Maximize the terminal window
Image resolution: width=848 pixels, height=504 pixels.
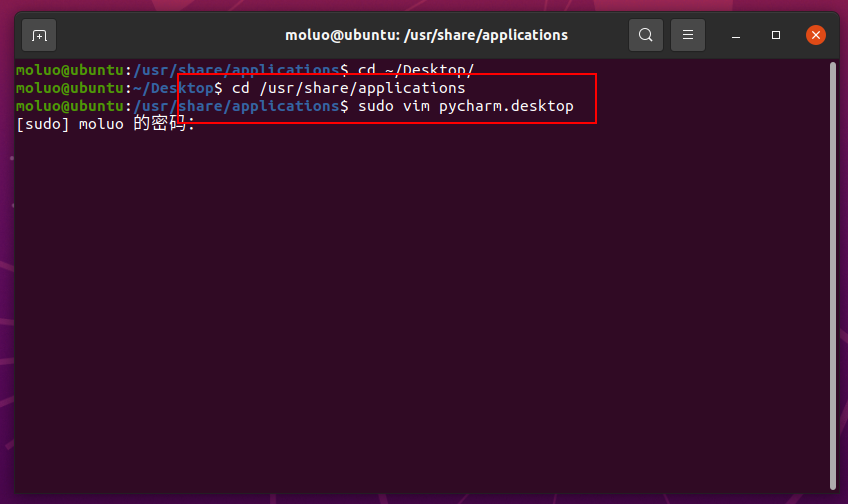(776, 35)
